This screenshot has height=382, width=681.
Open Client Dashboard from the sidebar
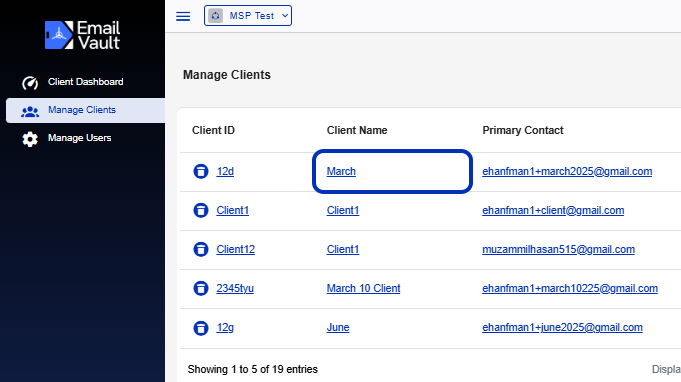[x=86, y=82]
